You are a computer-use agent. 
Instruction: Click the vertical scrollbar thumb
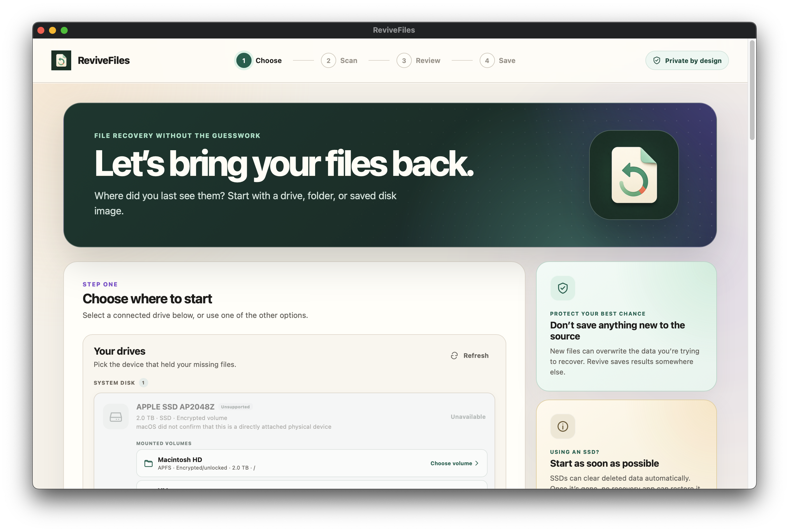coord(752,90)
